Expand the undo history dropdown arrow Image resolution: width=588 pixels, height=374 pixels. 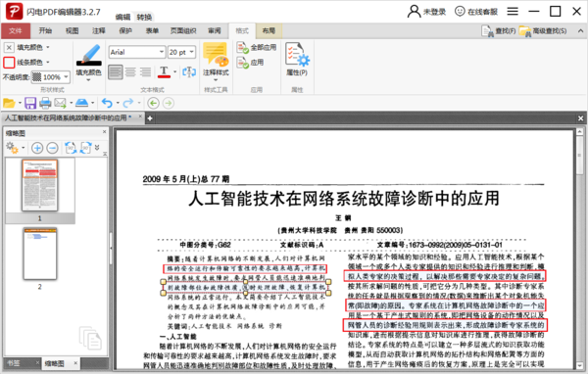coord(118,103)
